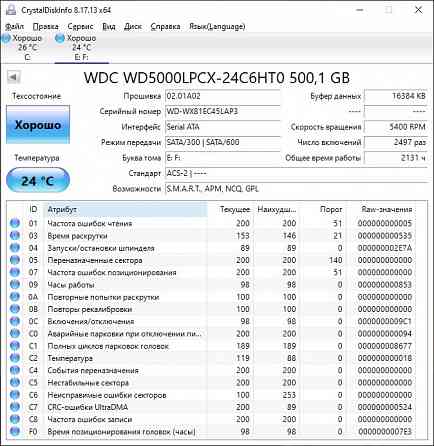Click the 24 °C temperature button
Screen dimensions: 434x446
pos(38,181)
